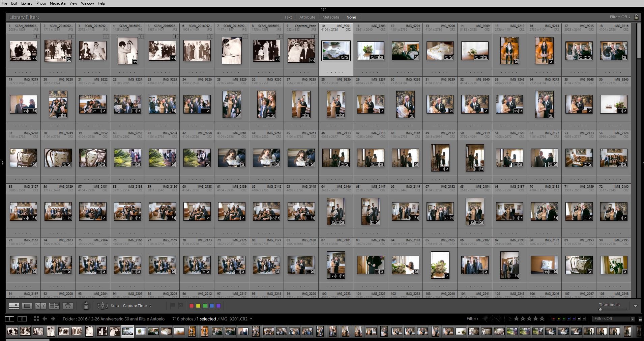
Task: Open the Sort Capture Time dropdown
Action: pos(137,306)
